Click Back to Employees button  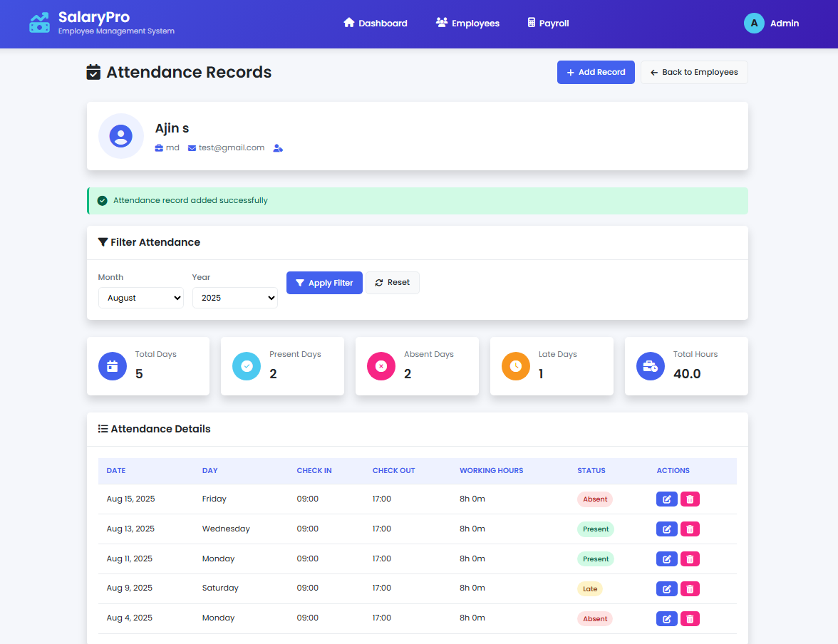click(x=694, y=72)
